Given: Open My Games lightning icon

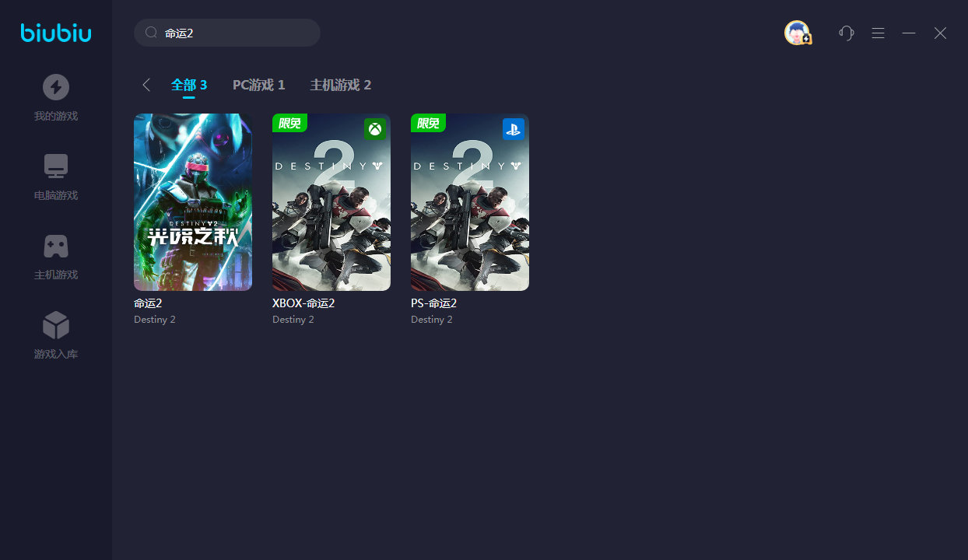Looking at the screenshot, I should (x=56, y=87).
